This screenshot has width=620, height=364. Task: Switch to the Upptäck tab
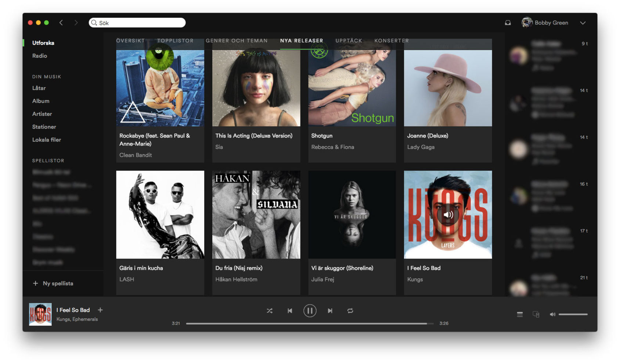coord(349,41)
